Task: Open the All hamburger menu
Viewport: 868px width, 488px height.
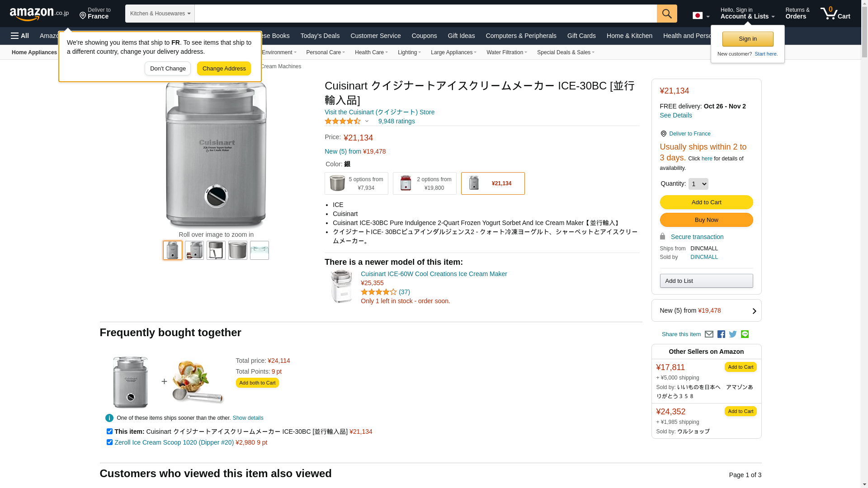Action: [20, 36]
